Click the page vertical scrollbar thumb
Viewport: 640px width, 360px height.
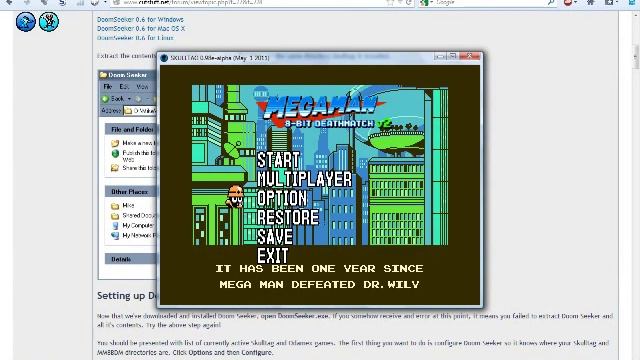636,56
